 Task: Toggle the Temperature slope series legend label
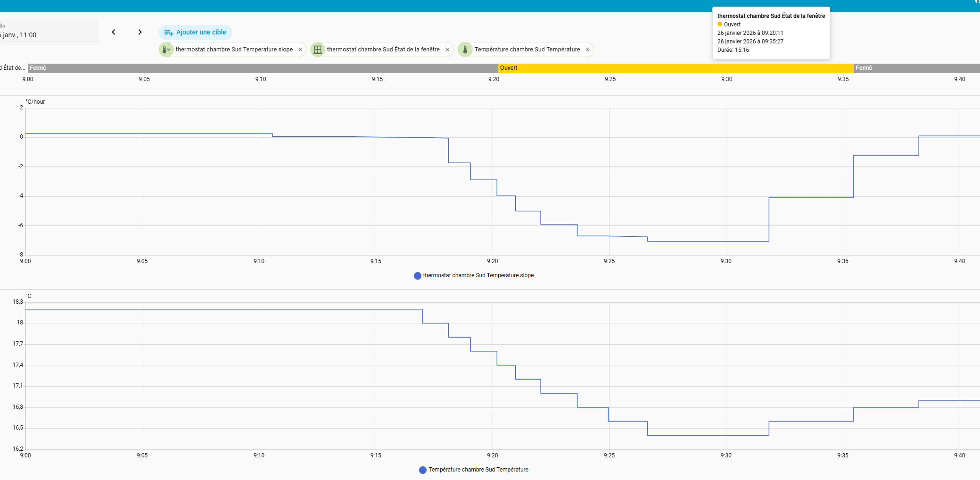click(478, 275)
